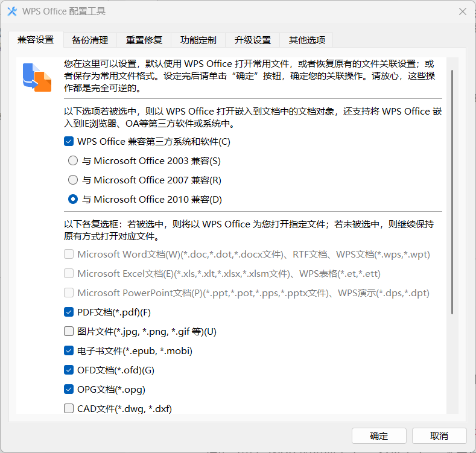This screenshot has width=476, height=453.
Task: Click the vertical scrollbar thumb
Action: coord(452,192)
